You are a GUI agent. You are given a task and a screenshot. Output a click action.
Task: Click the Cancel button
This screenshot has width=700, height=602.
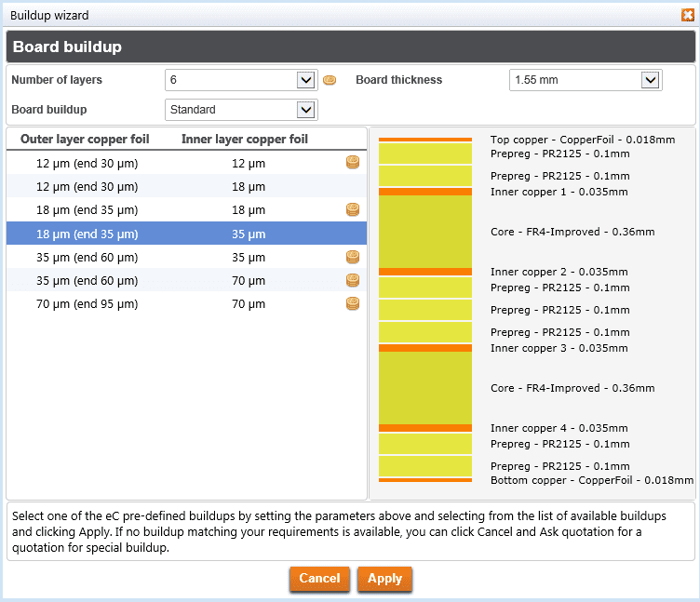click(319, 579)
